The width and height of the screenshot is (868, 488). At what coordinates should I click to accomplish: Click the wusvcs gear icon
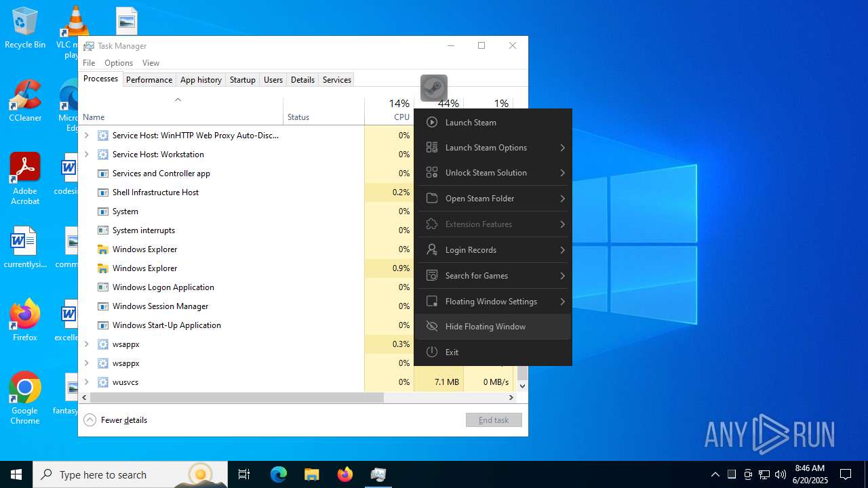(x=103, y=382)
